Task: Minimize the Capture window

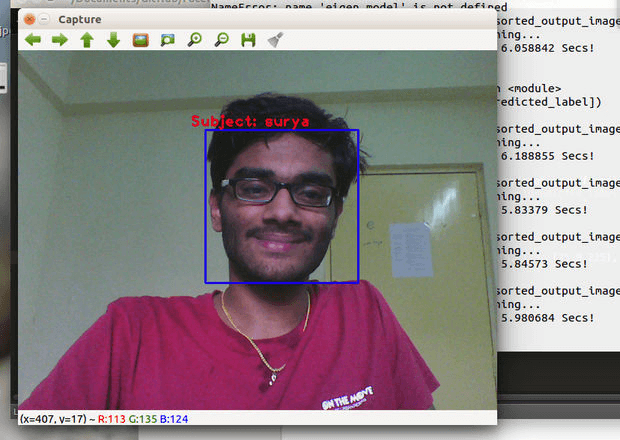Action: (44, 19)
